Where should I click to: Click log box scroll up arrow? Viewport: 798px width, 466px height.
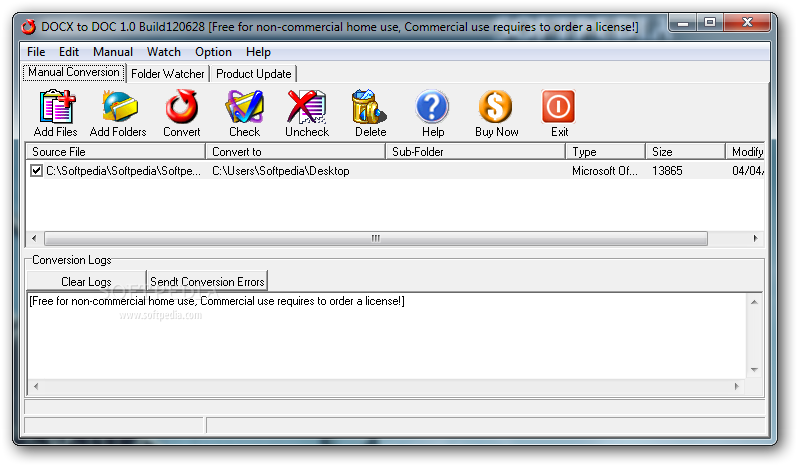tap(754, 302)
